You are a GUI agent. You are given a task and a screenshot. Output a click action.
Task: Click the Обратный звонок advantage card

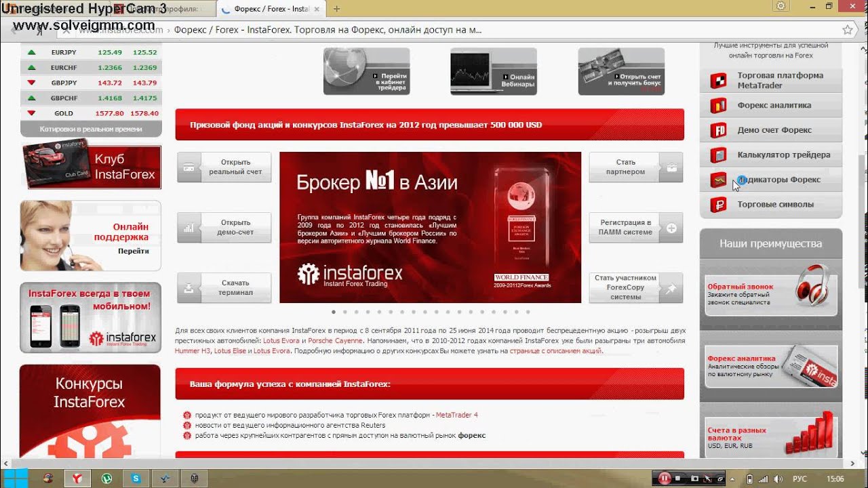[x=771, y=294]
